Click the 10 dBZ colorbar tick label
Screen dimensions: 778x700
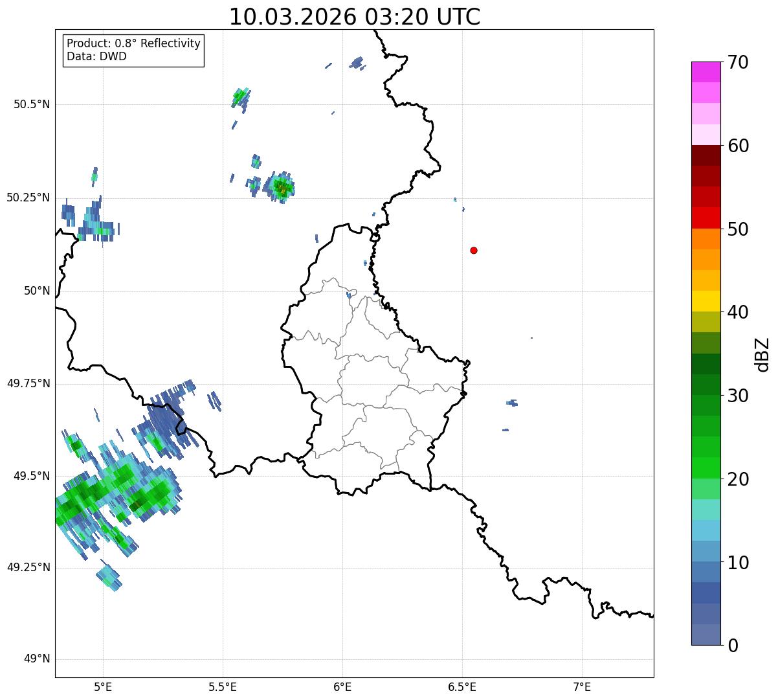[x=738, y=562]
